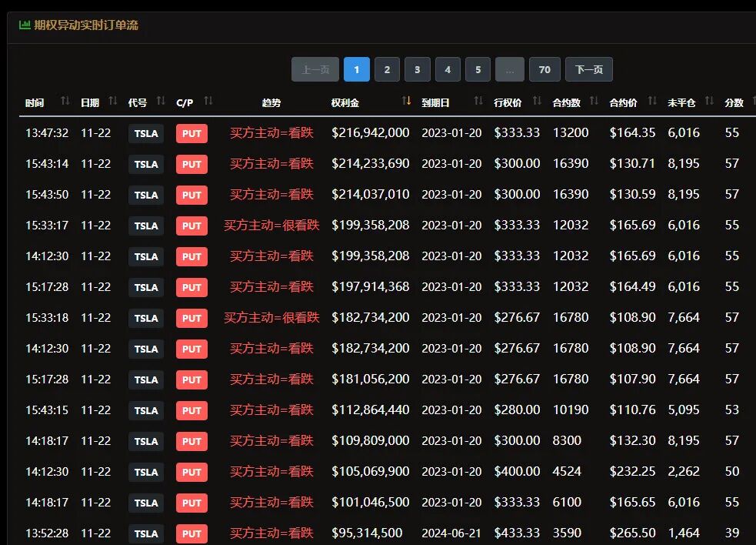
Task: Click the premium $216,942,000
Action: coord(370,132)
